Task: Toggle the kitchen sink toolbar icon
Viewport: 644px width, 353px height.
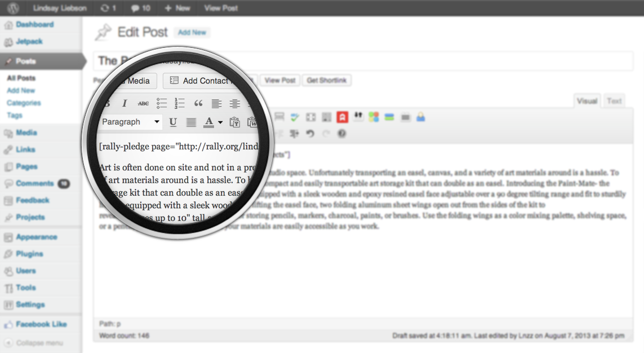Action: coord(327,117)
